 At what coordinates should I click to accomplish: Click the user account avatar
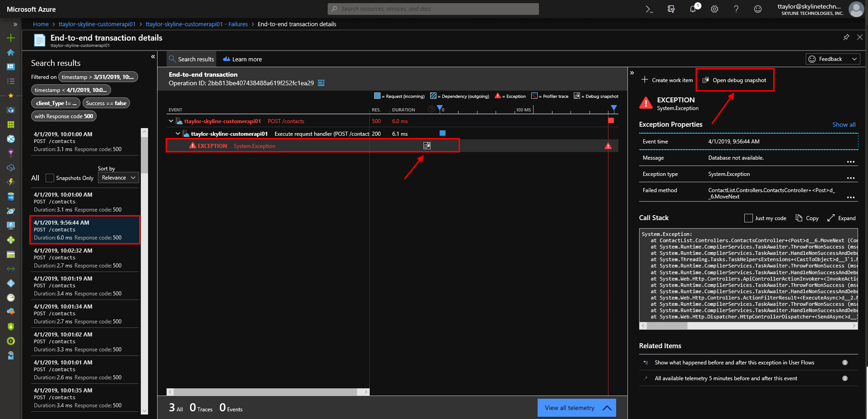click(856, 9)
